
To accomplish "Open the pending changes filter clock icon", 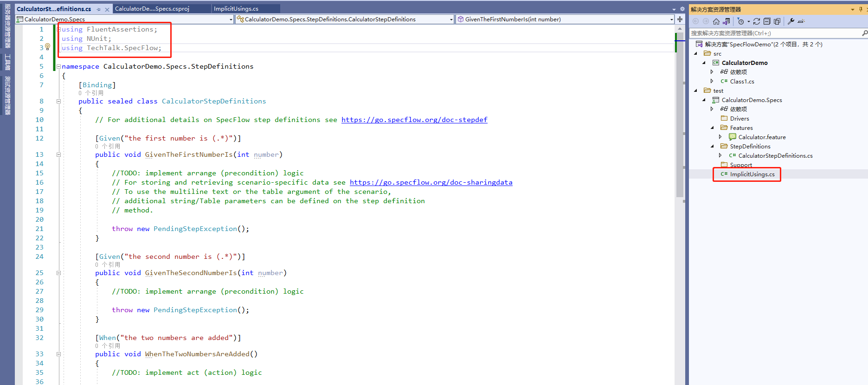I will (741, 21).
